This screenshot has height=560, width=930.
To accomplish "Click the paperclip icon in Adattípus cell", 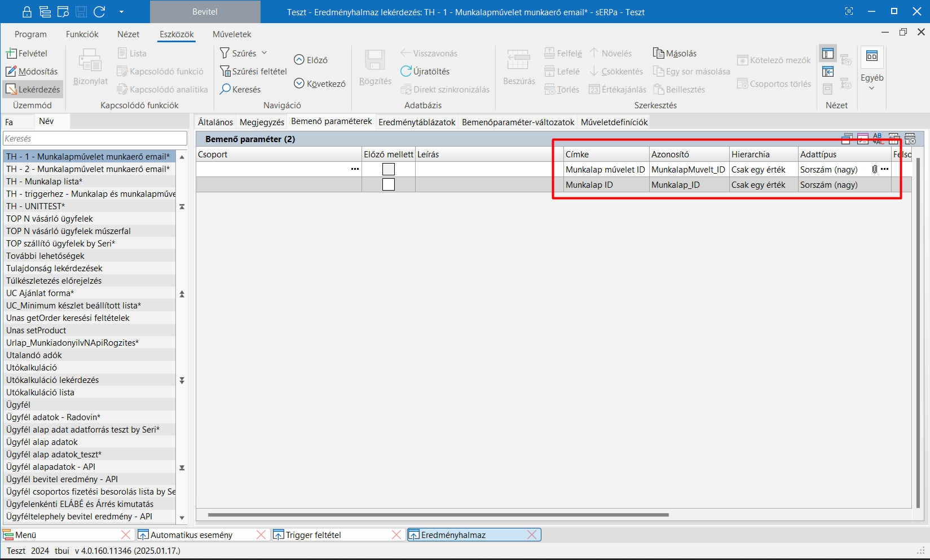I will pyautogui.click(x=874, y=169).
